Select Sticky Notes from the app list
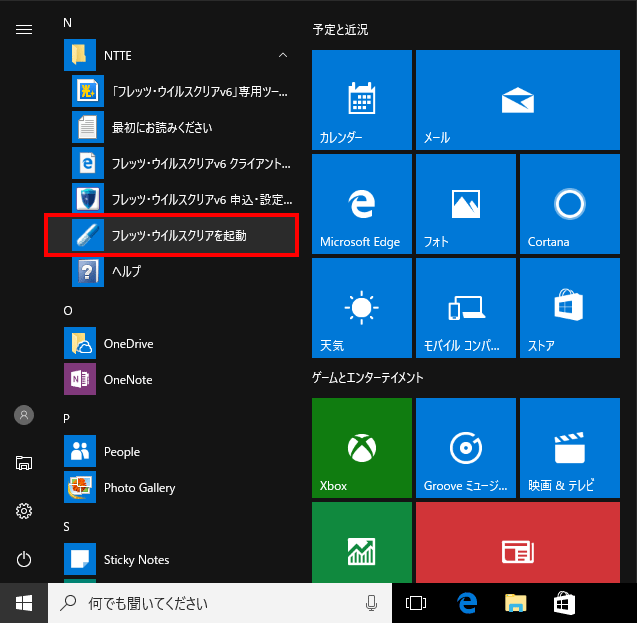 [136, 559]
